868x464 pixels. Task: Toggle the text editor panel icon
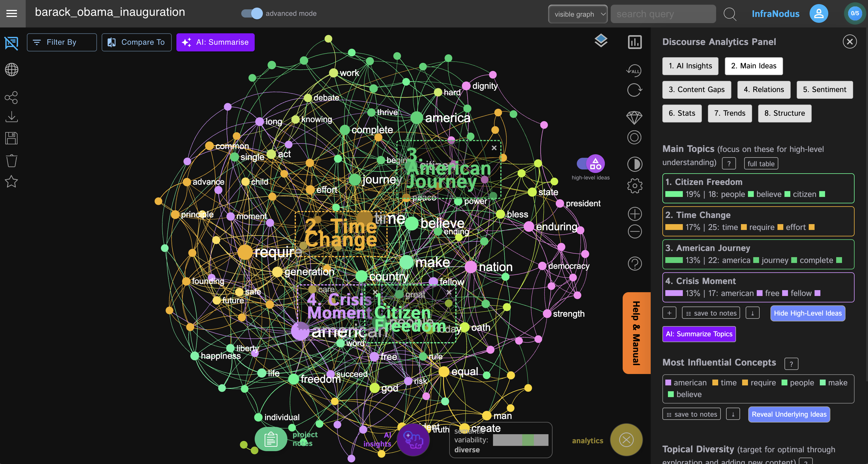point(11,43)
